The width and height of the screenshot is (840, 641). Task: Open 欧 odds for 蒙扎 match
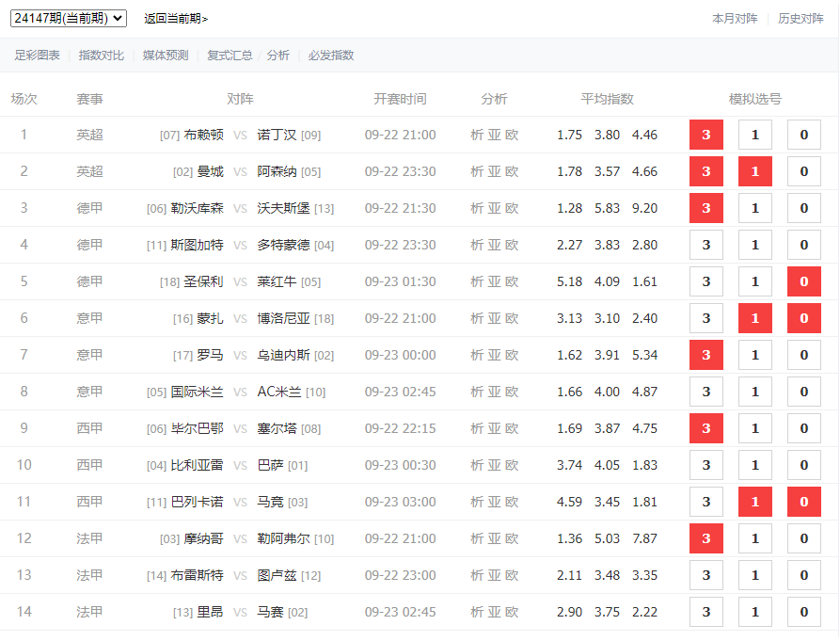512,318
